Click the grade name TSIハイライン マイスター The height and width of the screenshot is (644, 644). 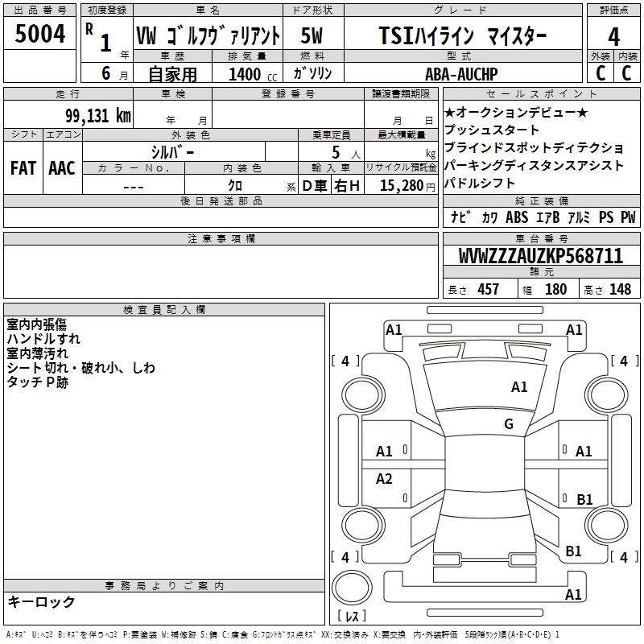pyautogui.click(x=462, y=36)
